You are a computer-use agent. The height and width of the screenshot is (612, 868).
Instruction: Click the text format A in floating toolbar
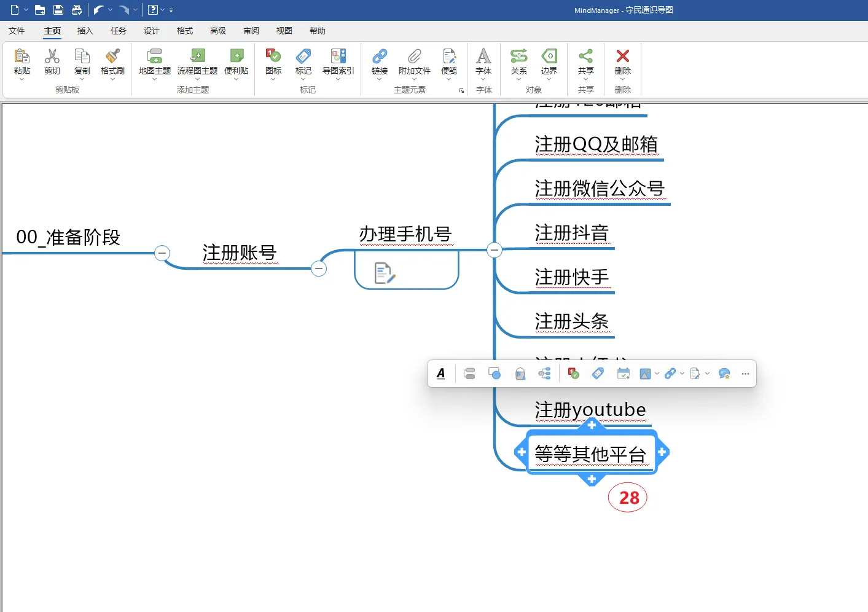tap(441, 374)
